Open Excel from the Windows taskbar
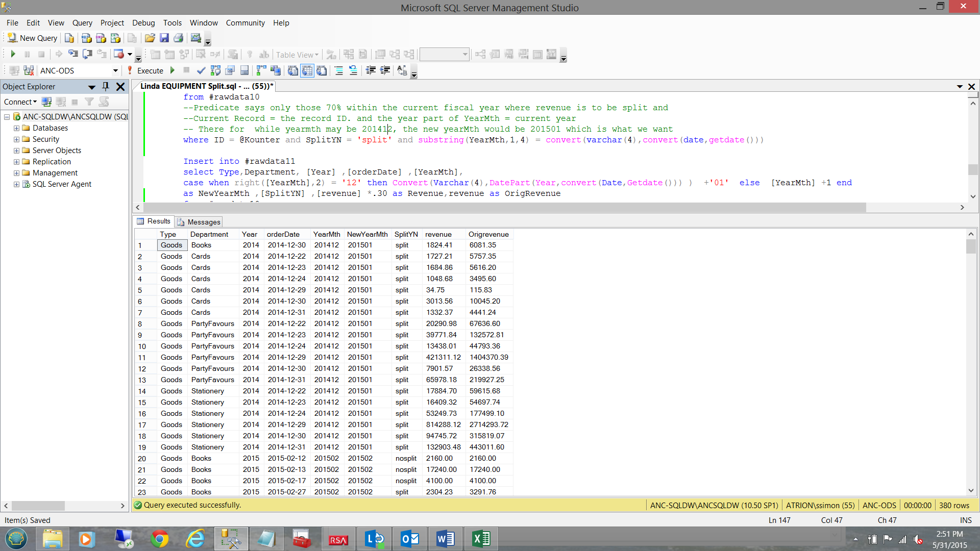Screen dimensions: 980x551 [481, 539]
